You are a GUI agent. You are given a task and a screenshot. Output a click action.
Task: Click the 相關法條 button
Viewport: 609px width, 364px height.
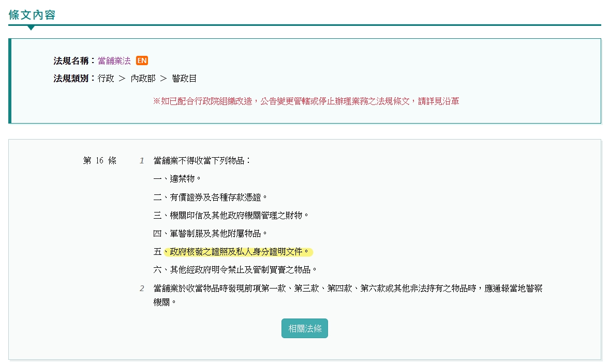[304, 328]
